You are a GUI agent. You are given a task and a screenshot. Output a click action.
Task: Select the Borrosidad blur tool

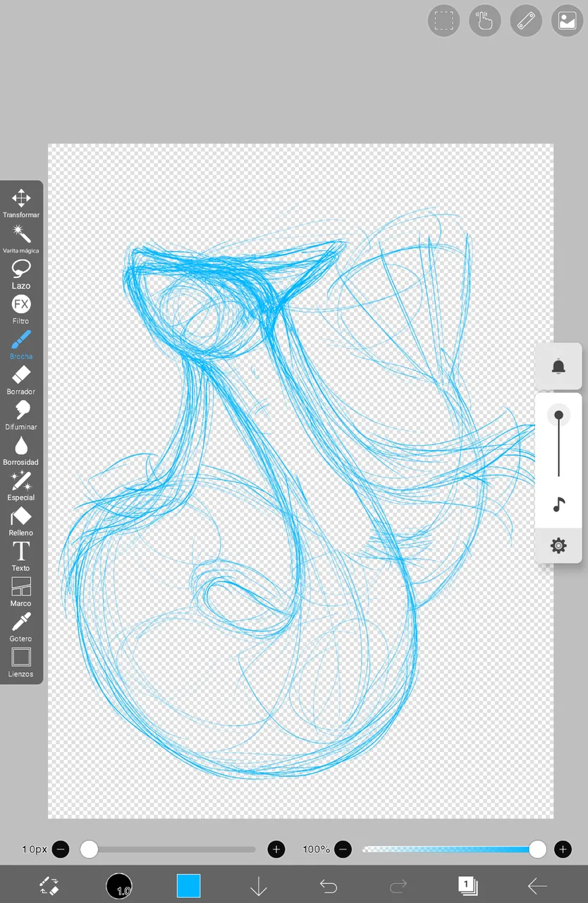(x=21, y=451)
